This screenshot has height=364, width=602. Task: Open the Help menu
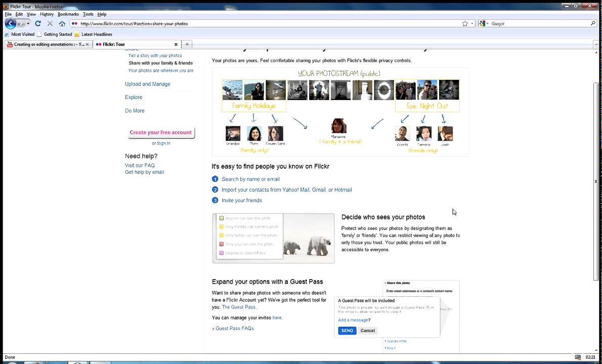pyautogui.click(x=102, y=14)
